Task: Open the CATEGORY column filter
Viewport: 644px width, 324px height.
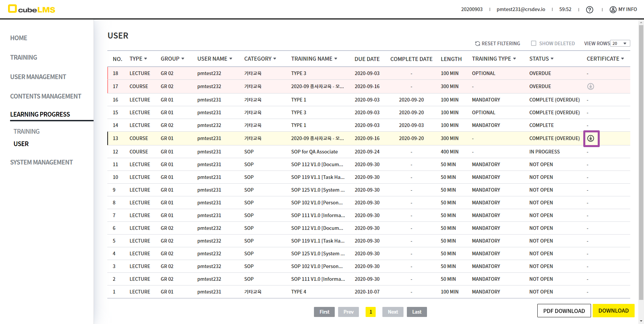Action: [275, 59]
